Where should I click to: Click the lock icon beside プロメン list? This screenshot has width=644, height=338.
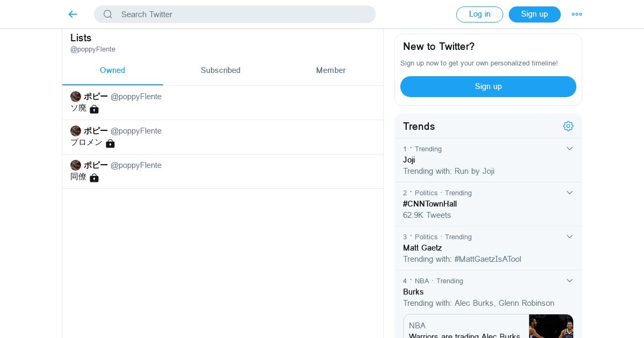(110, 143)
